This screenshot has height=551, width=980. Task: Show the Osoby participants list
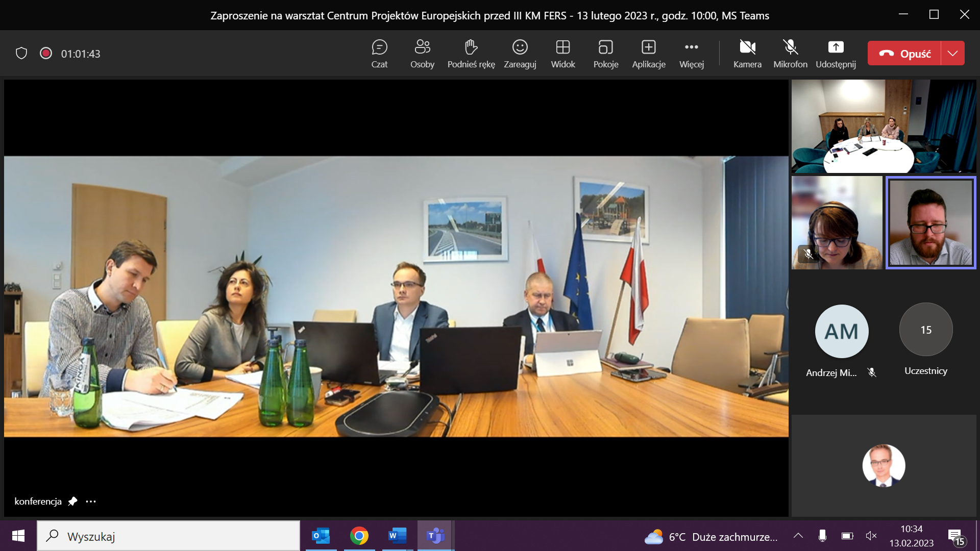[422, 54]
